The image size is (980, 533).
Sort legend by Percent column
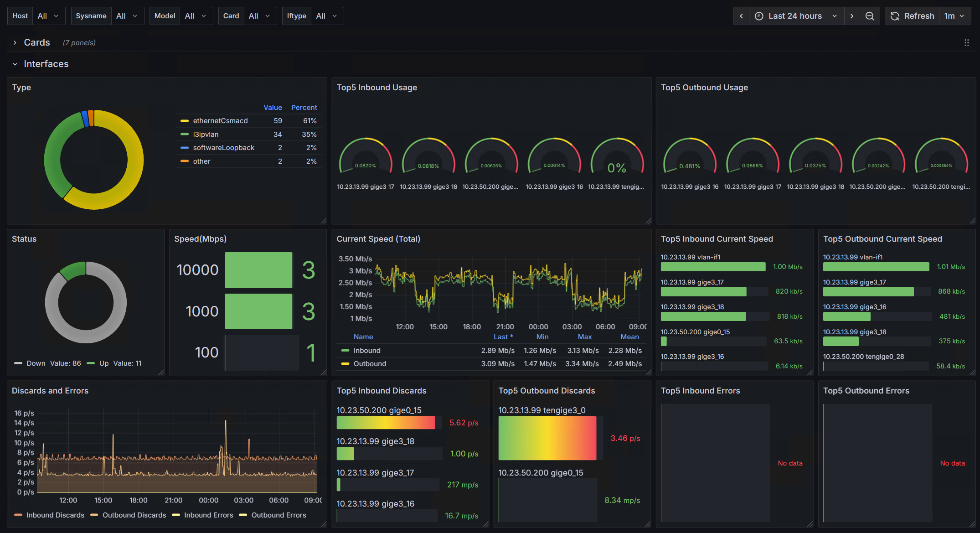304,107
